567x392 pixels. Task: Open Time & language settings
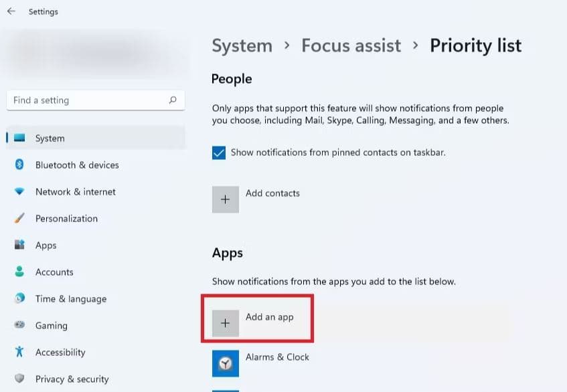click(x=70, y=299)
